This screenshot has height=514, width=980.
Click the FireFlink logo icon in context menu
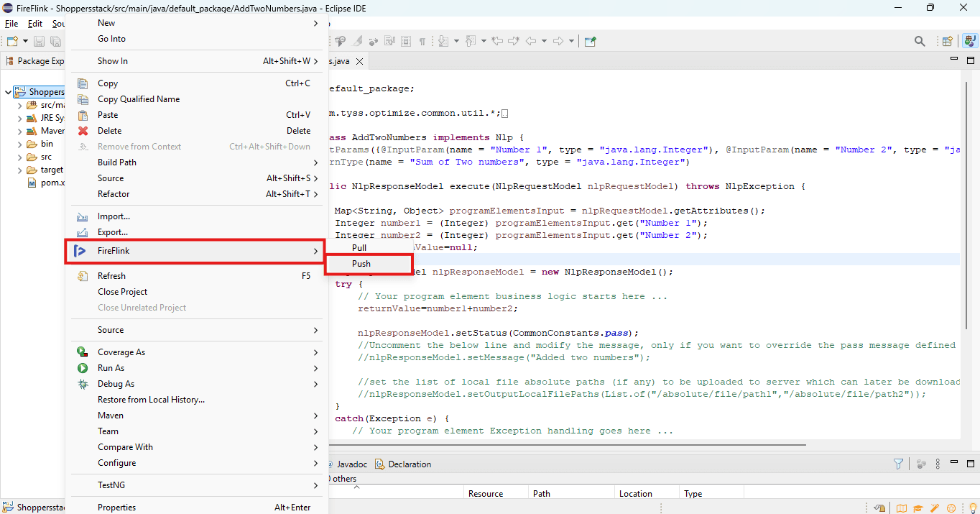click(81, 251)
